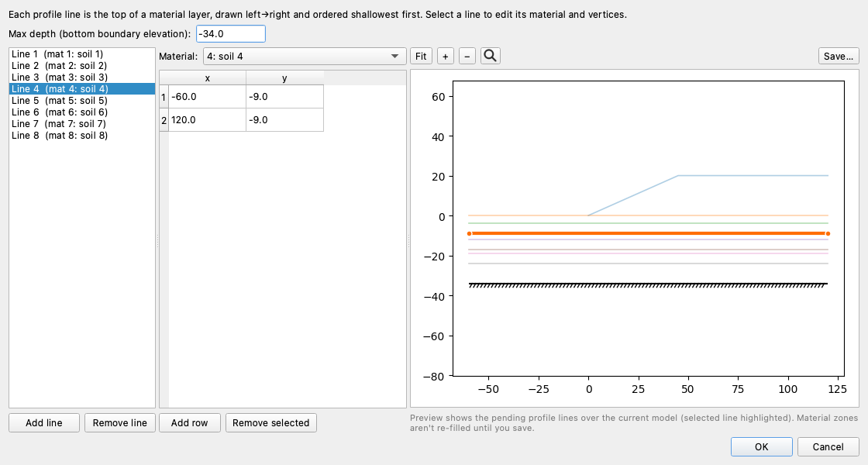Select Line 4 (mat 4: soil 4)
Viewport: 868px width, 465px height.
click(x=82, y=88)
